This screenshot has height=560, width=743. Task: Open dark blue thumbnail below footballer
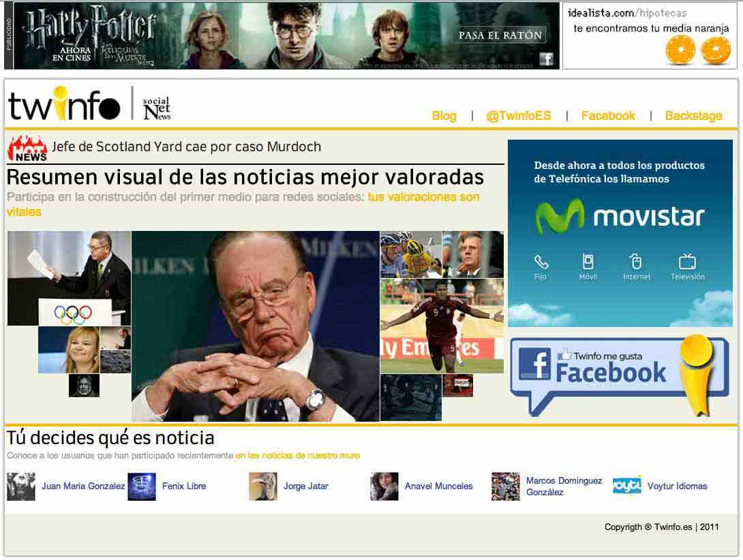point(411,397)
